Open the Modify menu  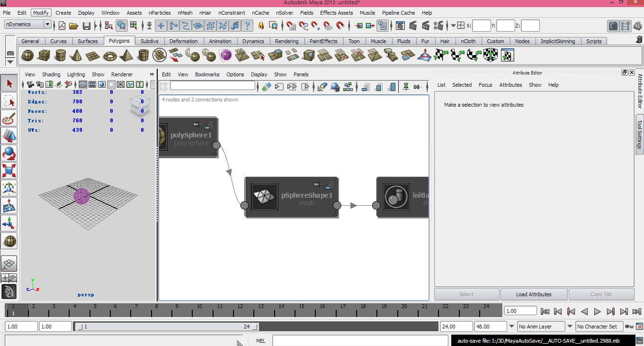pos(41,13)
